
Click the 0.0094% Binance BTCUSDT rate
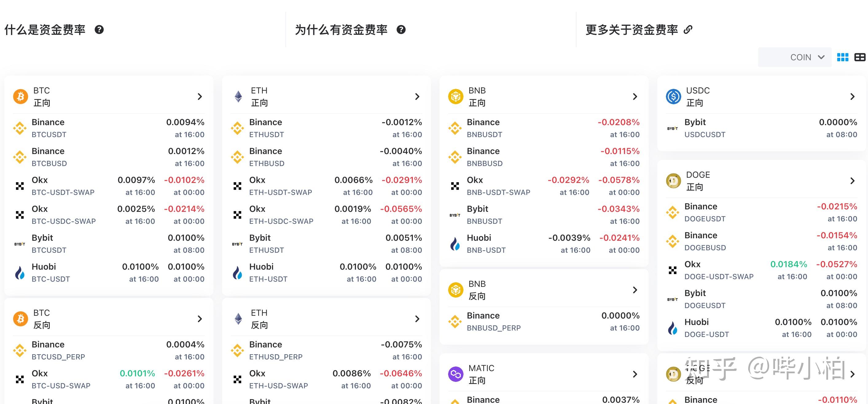(185, 122)
